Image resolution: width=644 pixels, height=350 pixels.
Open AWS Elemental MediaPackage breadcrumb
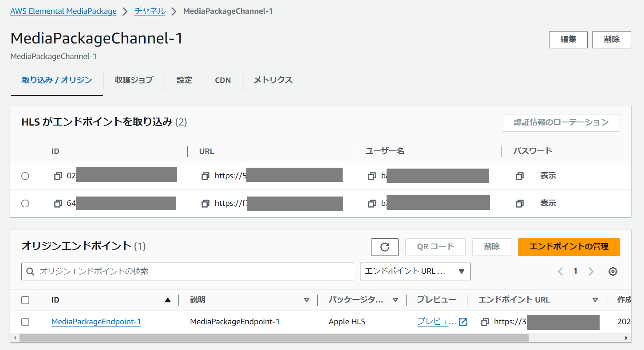(x=63, y=12)
